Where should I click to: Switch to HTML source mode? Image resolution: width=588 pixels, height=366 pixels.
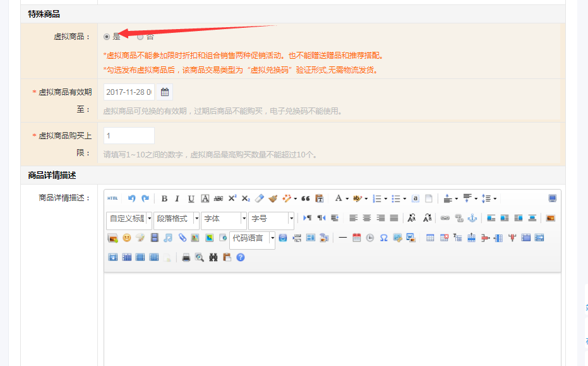[x=112, y=198]
